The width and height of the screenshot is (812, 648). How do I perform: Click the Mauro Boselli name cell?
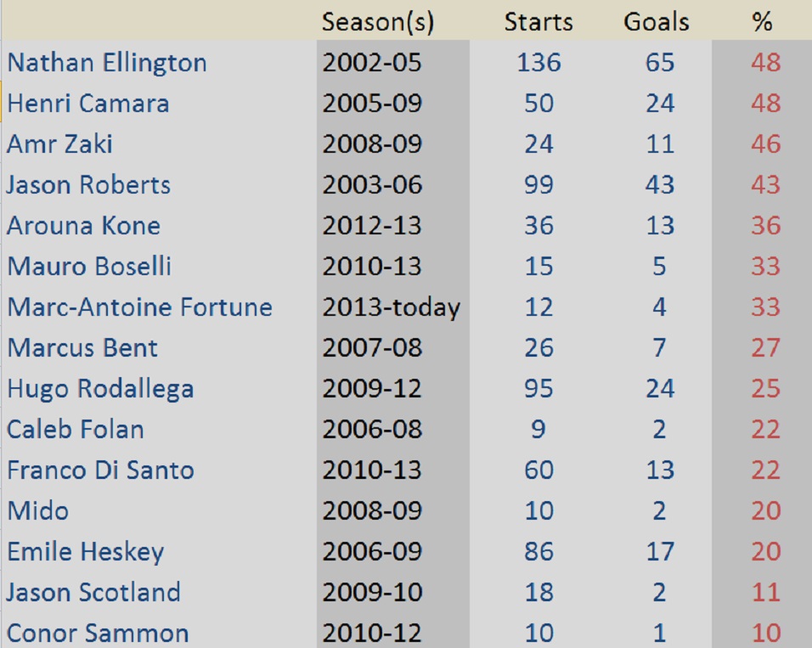[x=89, y=266]
